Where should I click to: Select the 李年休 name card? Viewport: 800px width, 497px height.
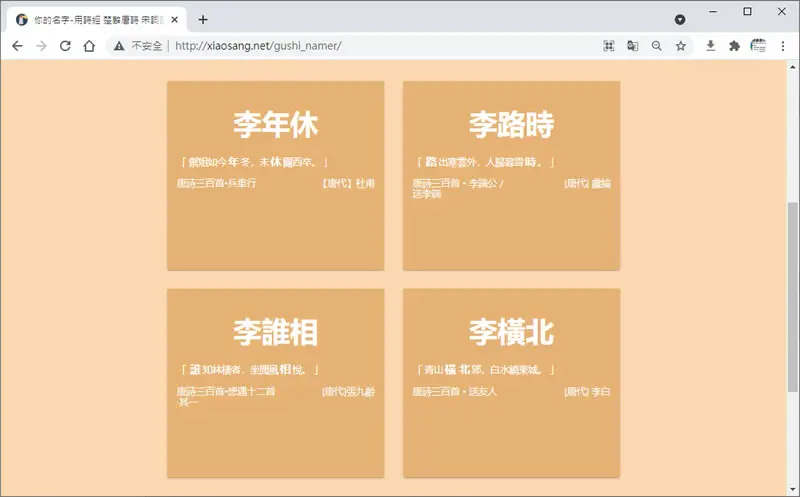click(x=276, y=176)
